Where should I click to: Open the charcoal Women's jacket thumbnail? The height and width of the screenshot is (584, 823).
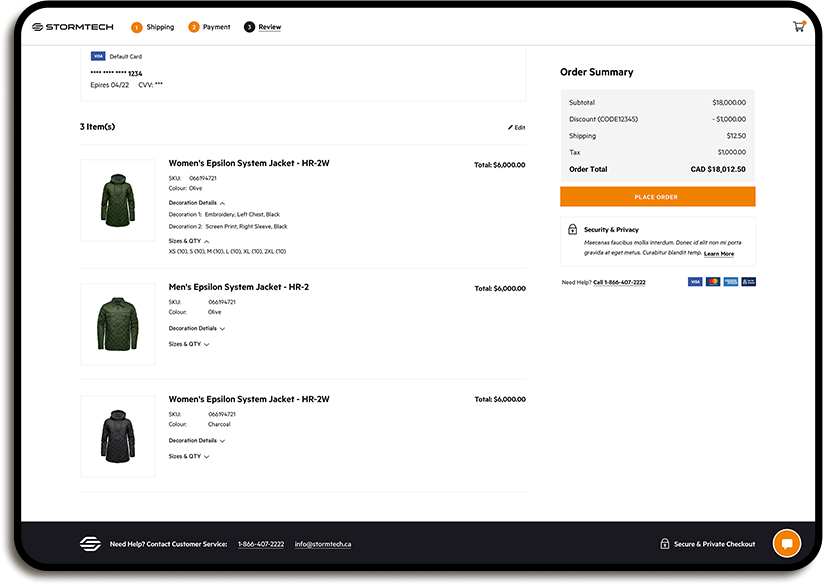118,437
